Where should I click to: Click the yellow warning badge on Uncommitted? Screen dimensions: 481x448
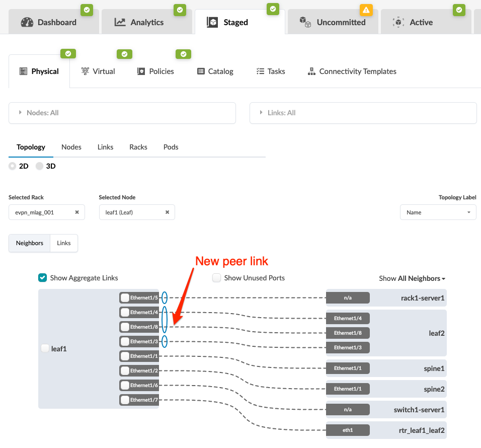pos(366,10)
